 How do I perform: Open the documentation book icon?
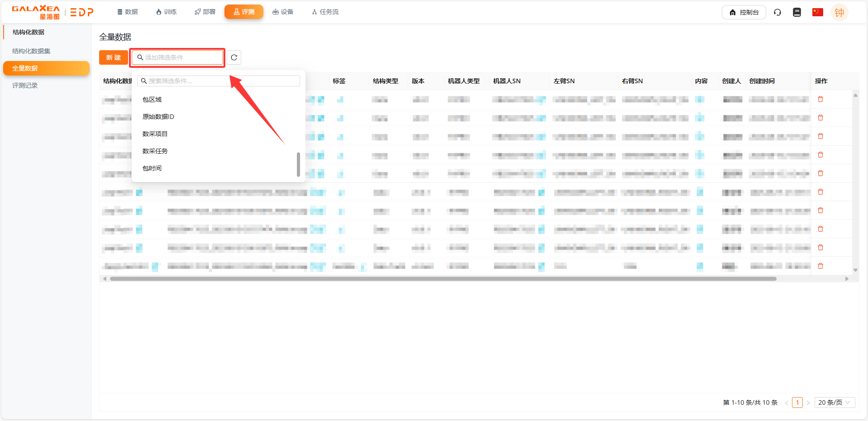[797, 12]
